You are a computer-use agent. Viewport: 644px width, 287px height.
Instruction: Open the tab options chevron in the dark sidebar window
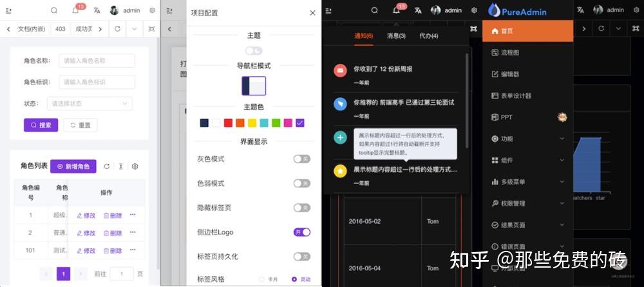(x=618, y=29)
